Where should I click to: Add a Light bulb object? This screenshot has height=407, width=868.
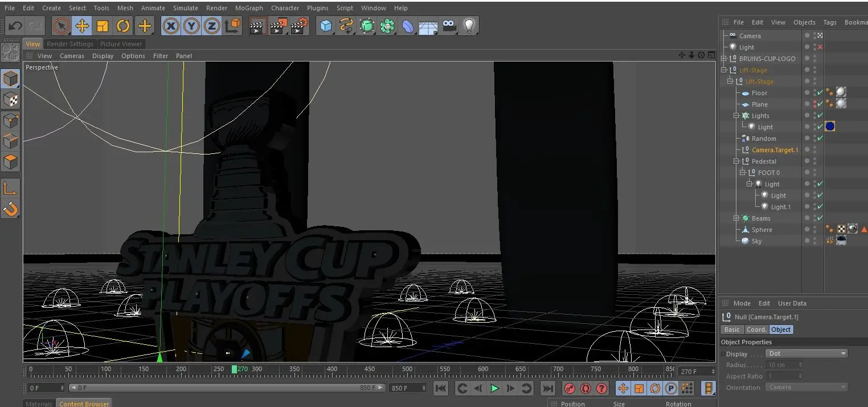(x=469, y=26)
